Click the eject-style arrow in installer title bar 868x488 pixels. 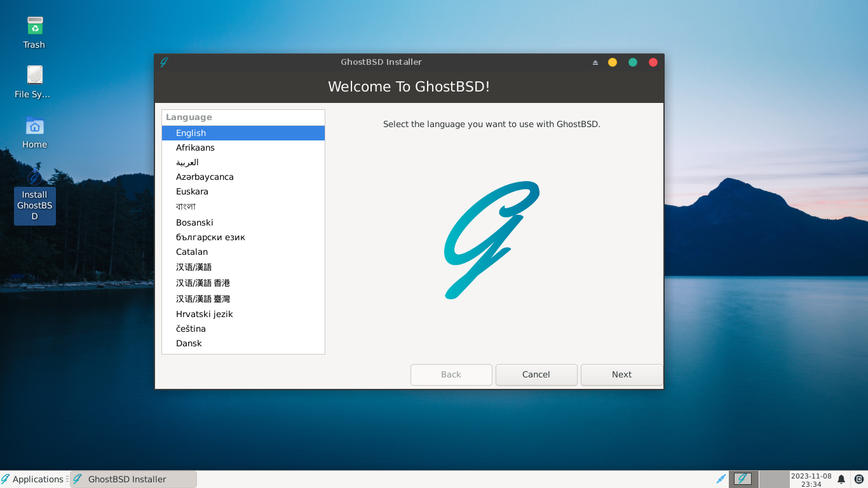click(595, 62)
